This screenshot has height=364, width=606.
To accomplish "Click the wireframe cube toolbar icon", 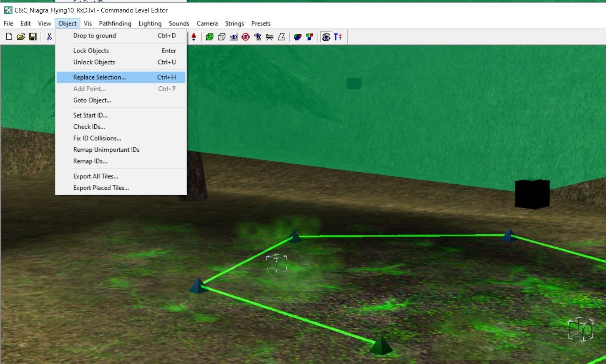I will [x=221, y=37].
